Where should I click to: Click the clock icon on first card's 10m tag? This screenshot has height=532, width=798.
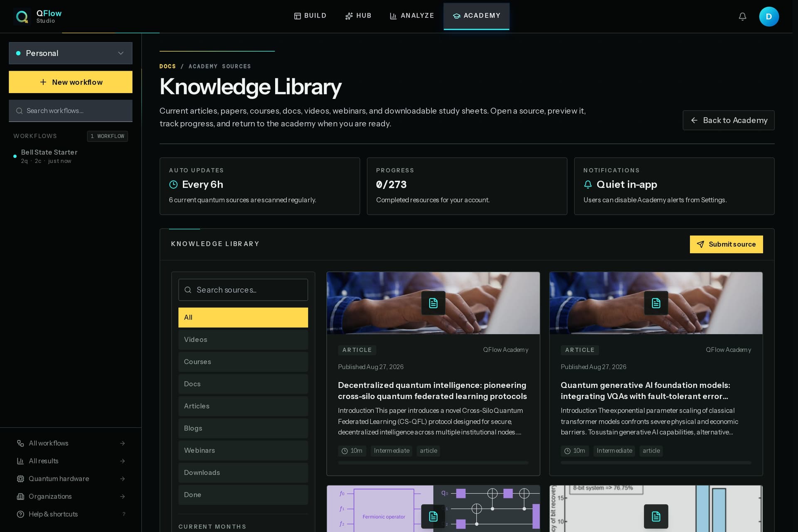click(x=345, y=451)
